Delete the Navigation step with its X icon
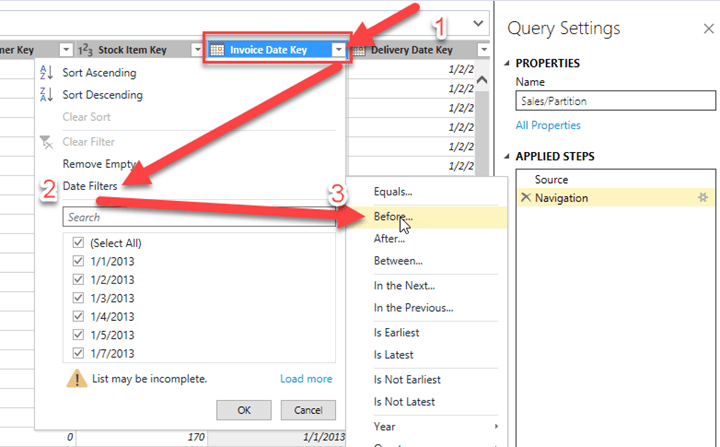The image size is (720, 447). click(x=526, y=198)
